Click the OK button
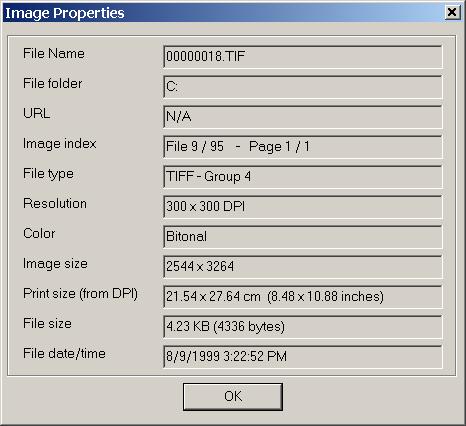Viewport: 466px width, 426px height. [233, 396]
